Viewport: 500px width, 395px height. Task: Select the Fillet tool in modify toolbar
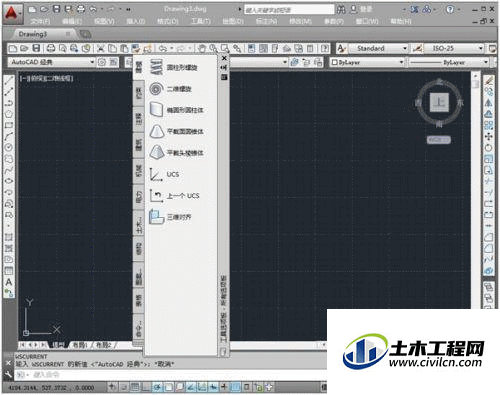pyautogui.click(x=489, y=248)
